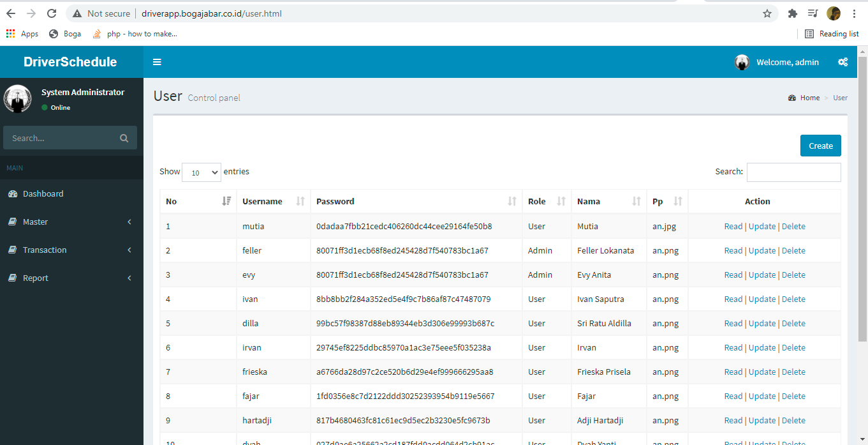Screen dimensions: 868x445
Task: Click the Create button
Action: [821, 146]
